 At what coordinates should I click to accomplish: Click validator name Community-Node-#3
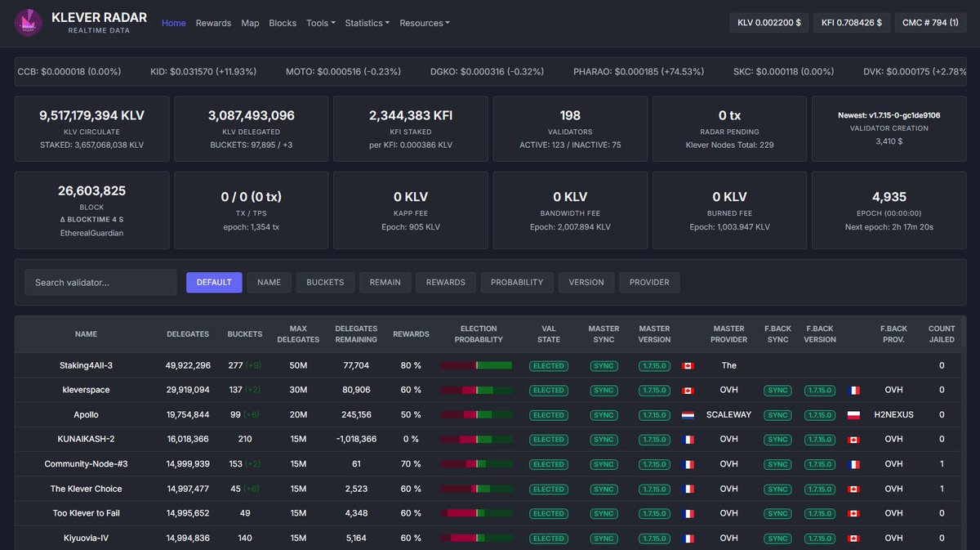tap(86, 464)
